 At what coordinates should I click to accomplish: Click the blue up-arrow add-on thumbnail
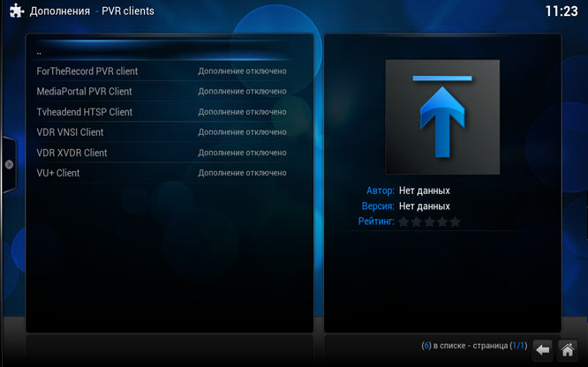click(442, 116)
